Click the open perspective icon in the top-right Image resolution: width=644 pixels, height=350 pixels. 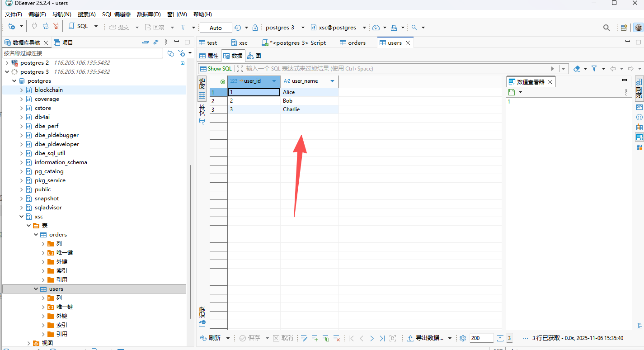click(624, 28)
